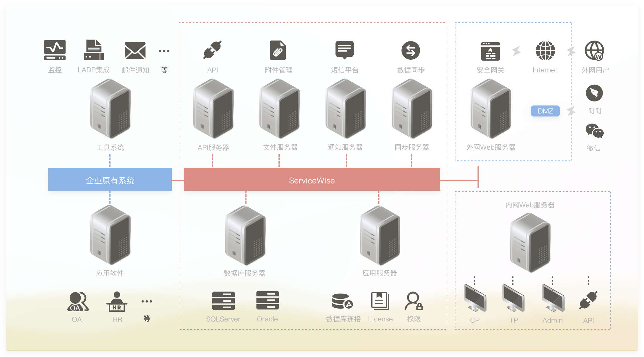Click the 应用服务器 server image
The height and width of the screenshot is (357, 644).
pyautogui.click(x=380, y=235)
